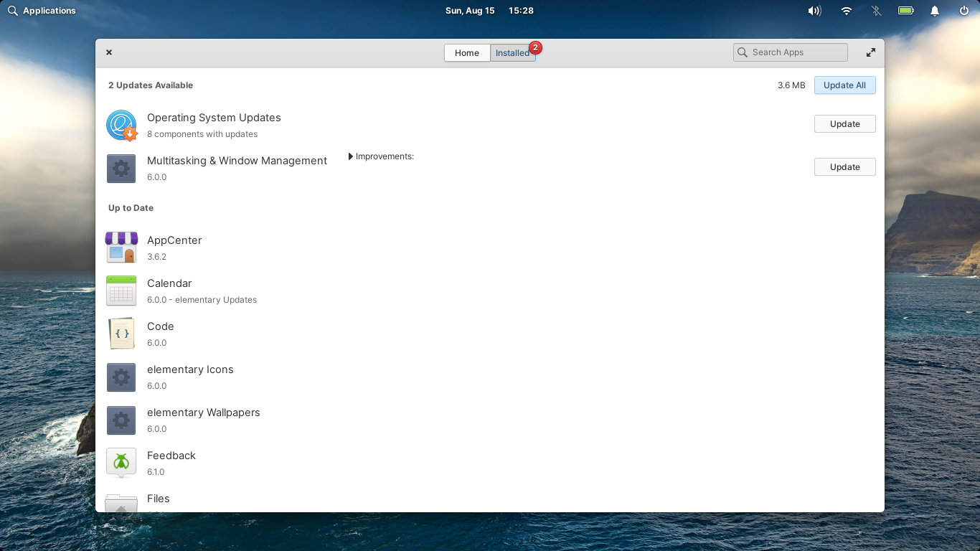Viewport: 980px width, 551px height.
Task: Click the Bluetooth indicator icon
Action: pyautogui.click(x=876, y=11)
